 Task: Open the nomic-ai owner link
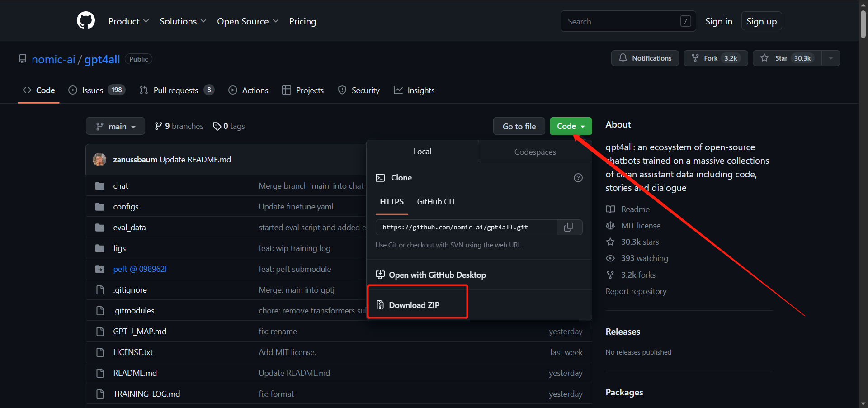53,59
